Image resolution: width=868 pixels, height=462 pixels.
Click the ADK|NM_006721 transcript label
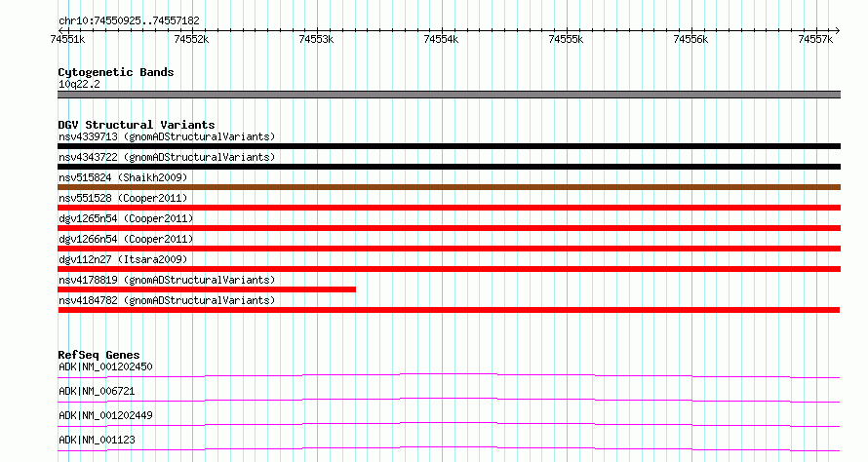[97, 391]
